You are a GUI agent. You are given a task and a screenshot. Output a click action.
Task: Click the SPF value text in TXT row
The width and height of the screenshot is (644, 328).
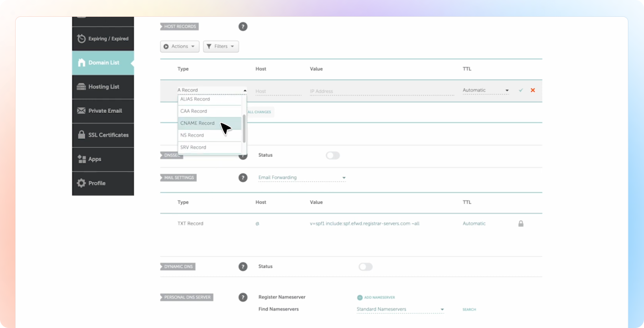tap(365, 223)
